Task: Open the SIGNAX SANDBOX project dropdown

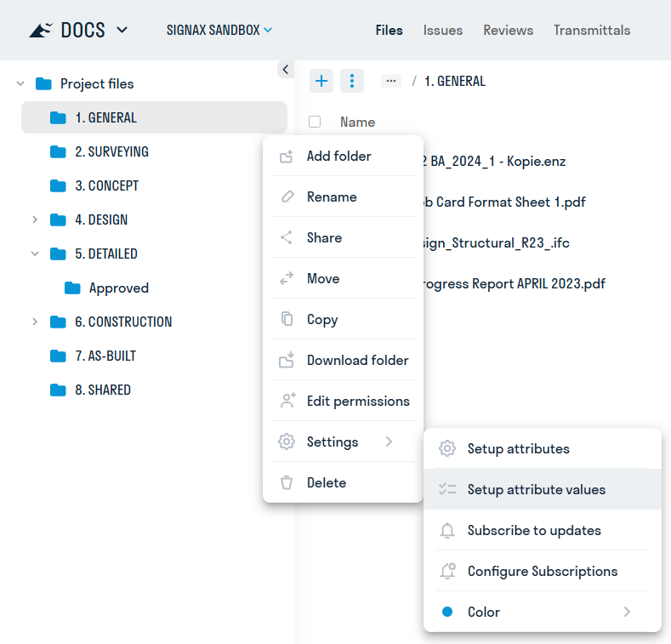Action: click(219, 30)
